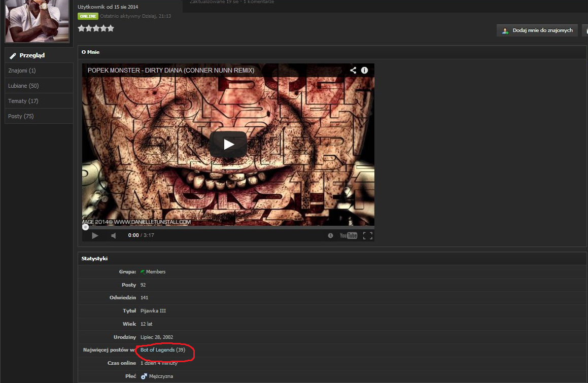Open the Tematy (17) tab
The width and height of the screenshot is (588, 383).
[39, 101]
